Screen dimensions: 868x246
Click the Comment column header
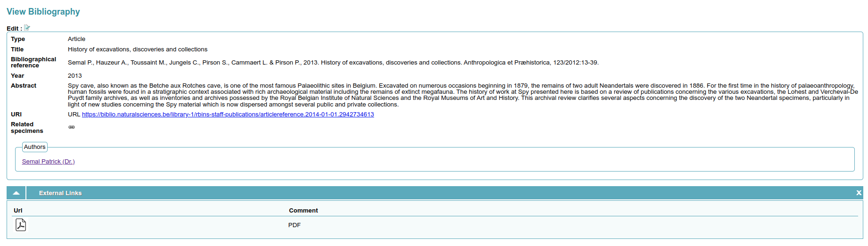[303, 211]
